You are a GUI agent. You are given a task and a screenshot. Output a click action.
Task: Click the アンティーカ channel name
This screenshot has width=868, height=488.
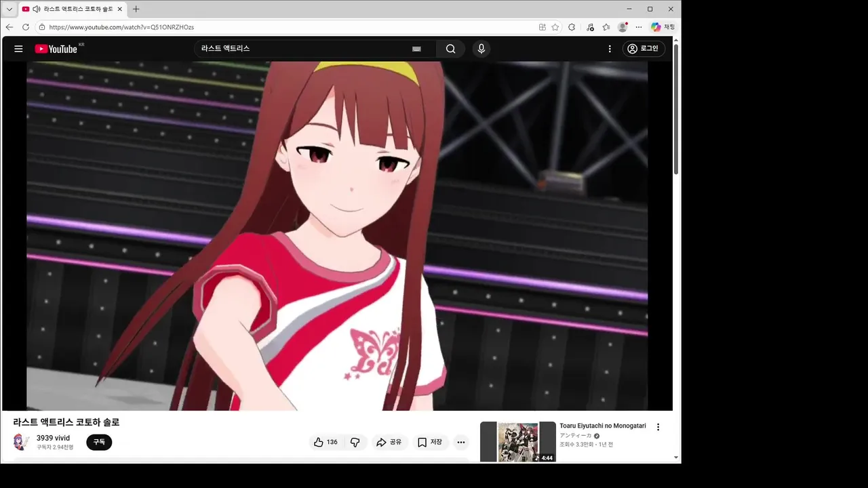[x=576, y=436]
